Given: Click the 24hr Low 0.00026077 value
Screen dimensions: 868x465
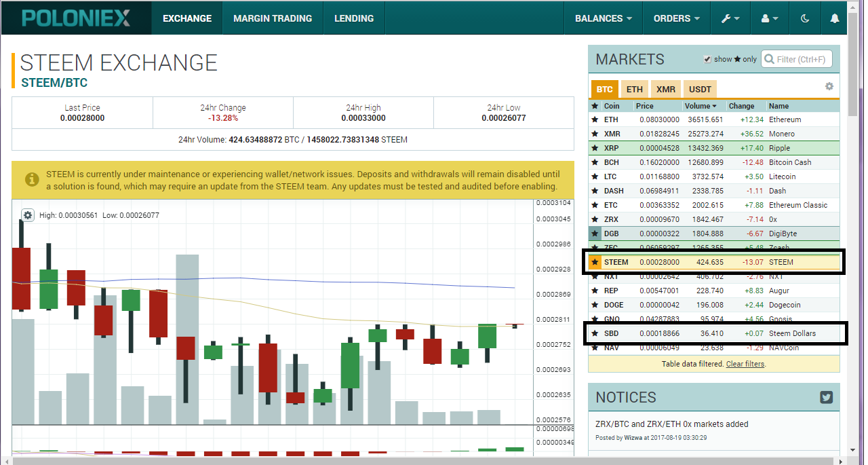Looking at the screenshot, I should click(x=504, y=118).
